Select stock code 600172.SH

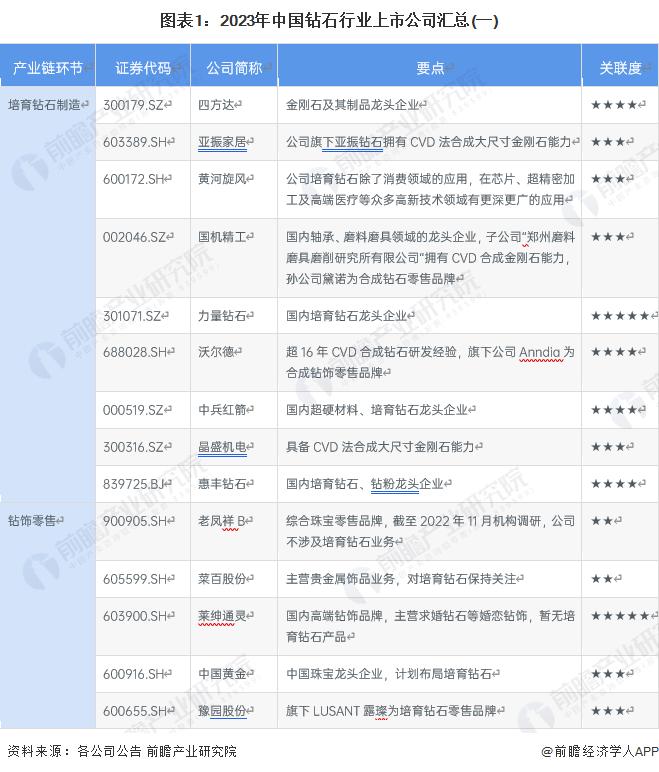133,179
